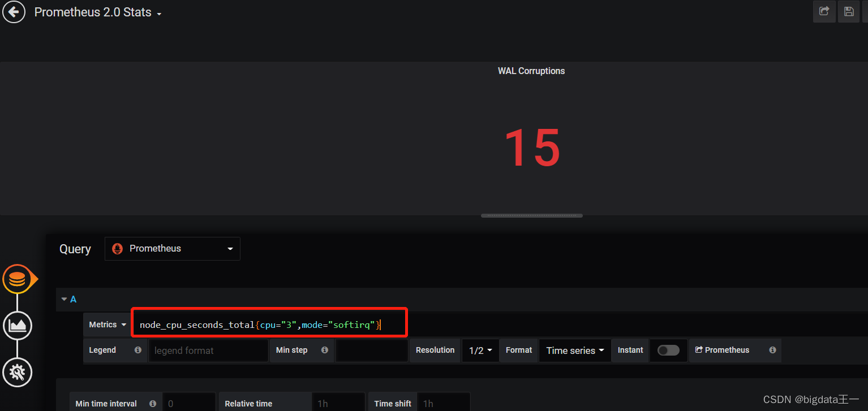Click the Resolution label

click(x=435, y=350)
